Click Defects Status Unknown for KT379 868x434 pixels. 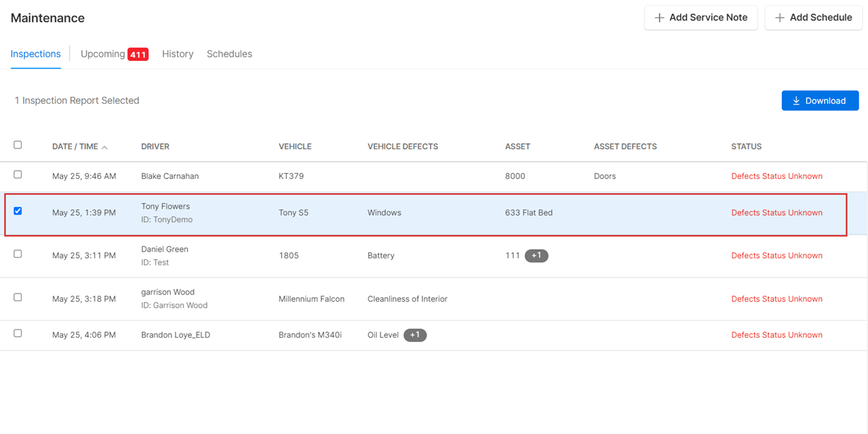coord(776,176)
